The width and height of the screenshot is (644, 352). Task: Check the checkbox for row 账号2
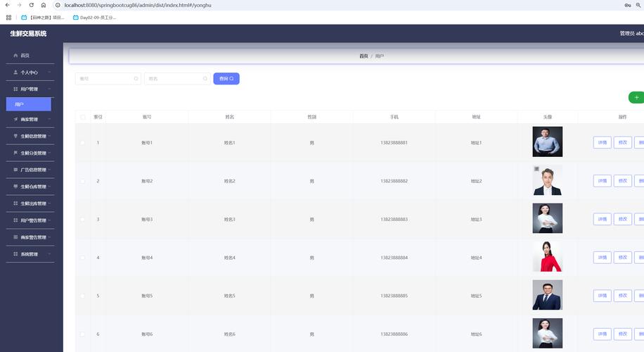point(82,181)
